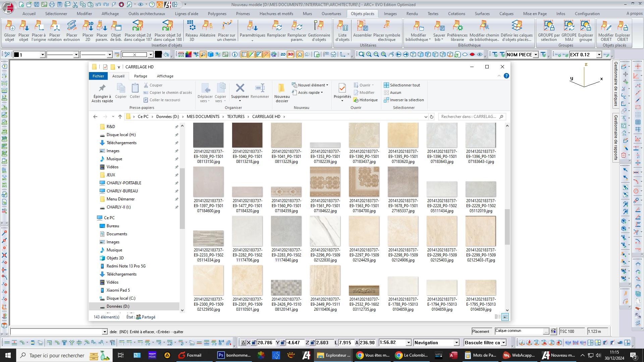This screenshot has height=362, width=644.
Task: Open the Hachures et motifs menu
Action: [x=276, y=14]
